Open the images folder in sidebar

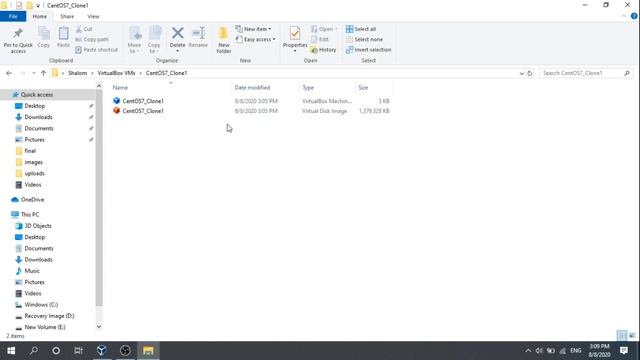pyautogui.click(x=33, y=162)
